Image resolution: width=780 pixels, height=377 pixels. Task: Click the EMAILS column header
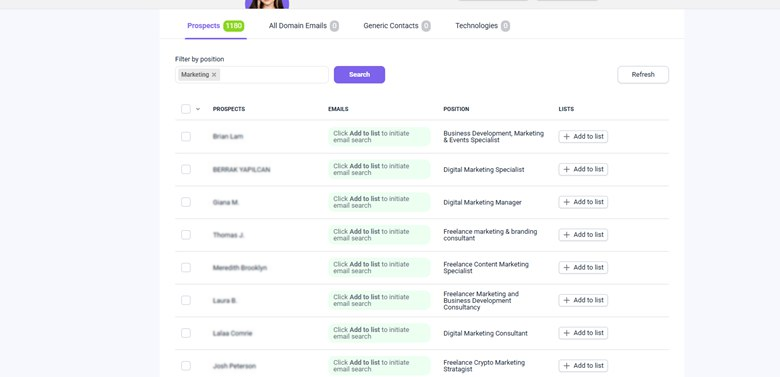(338, 109)
